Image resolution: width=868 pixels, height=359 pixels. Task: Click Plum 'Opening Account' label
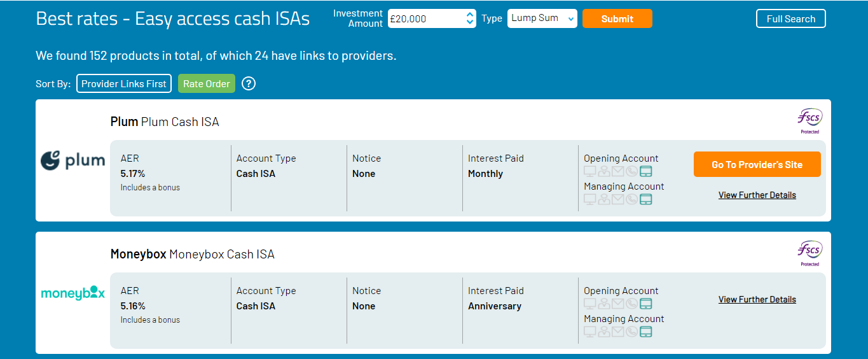(x=621, y=158)
